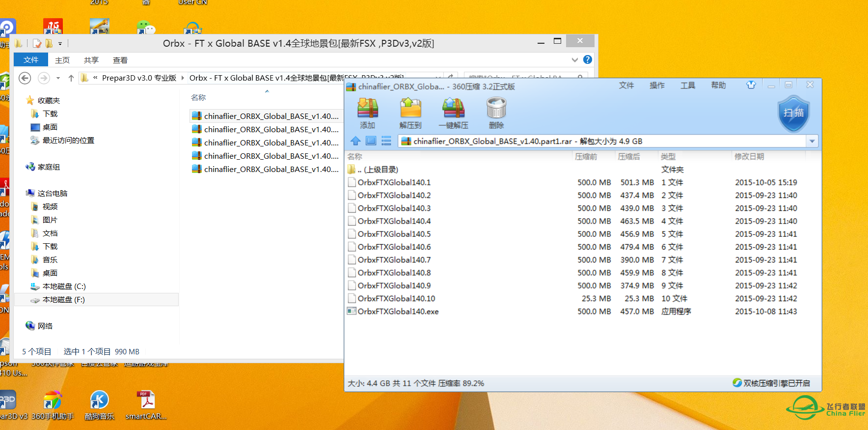Open the smartCAR PDF desktop icon
This screenshot has width=868, height=430.
pyautogui.click(x=146, y=405)
